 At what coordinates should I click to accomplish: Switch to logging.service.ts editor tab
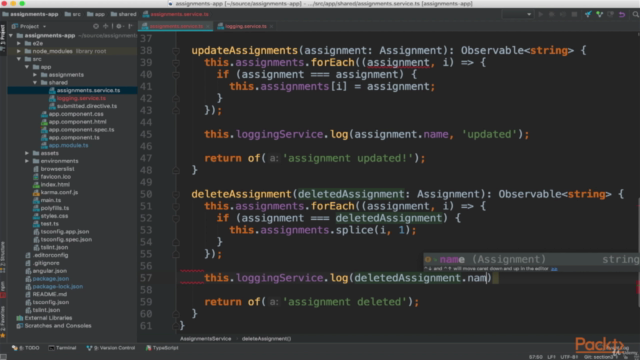(246, 26)
